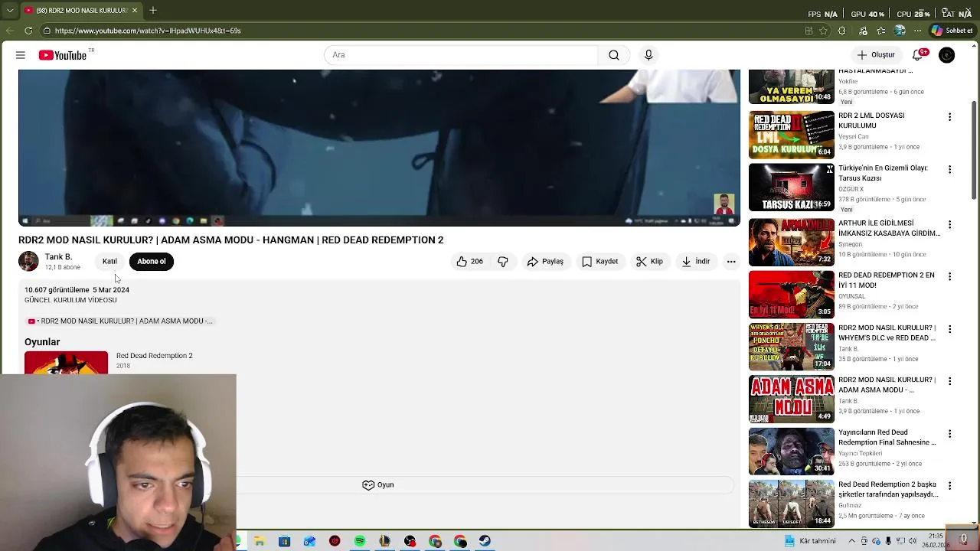Open browser settings and more ellipsis
The image size is (980, 551).
tap(918, 31)
